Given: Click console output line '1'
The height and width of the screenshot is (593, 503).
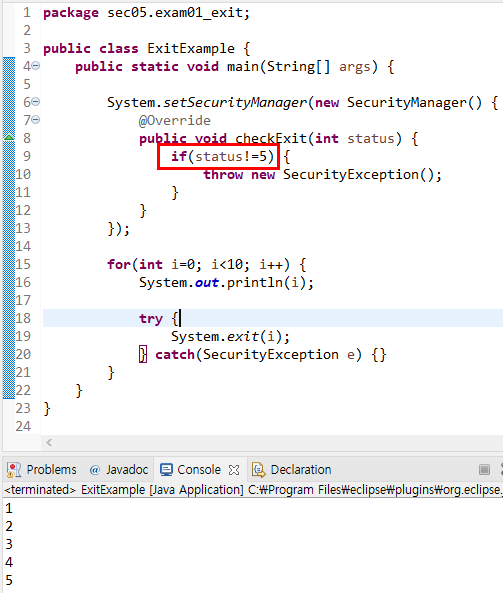Looking at the screenshot, I should click(x=9, y=508).
